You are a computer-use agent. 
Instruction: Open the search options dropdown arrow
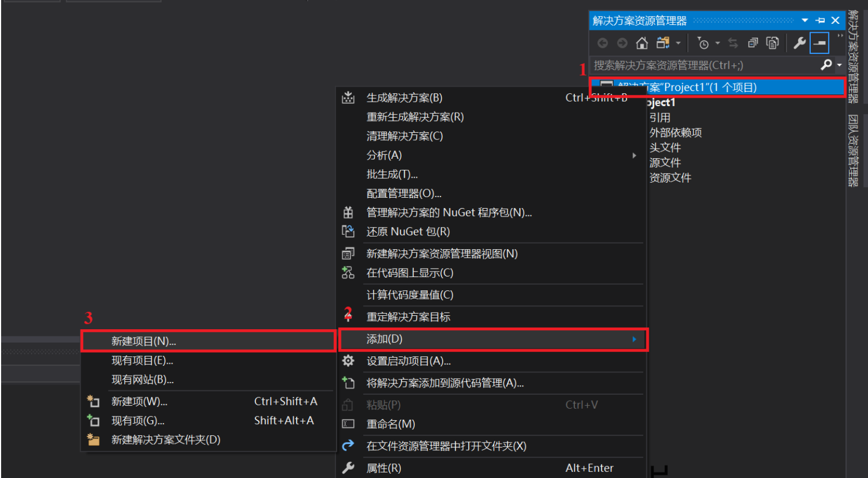839,65
